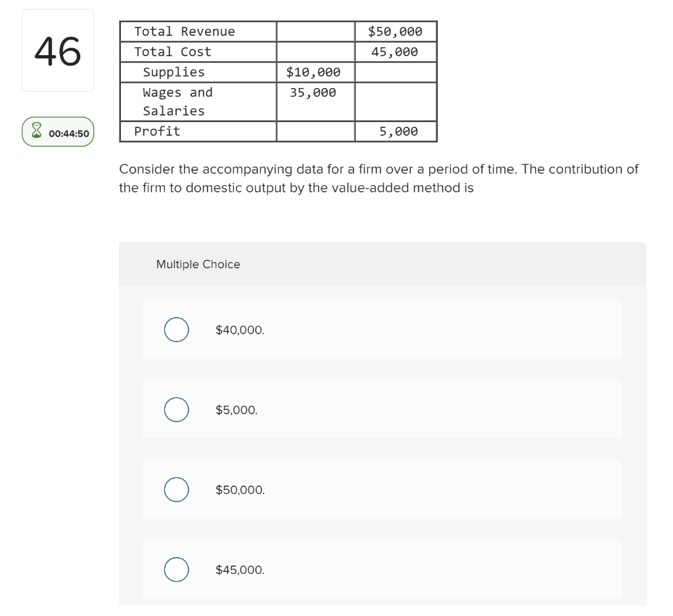Click the $5,000 answer row
The width and height of the screenshot is (673, 616).
point(381,409)
